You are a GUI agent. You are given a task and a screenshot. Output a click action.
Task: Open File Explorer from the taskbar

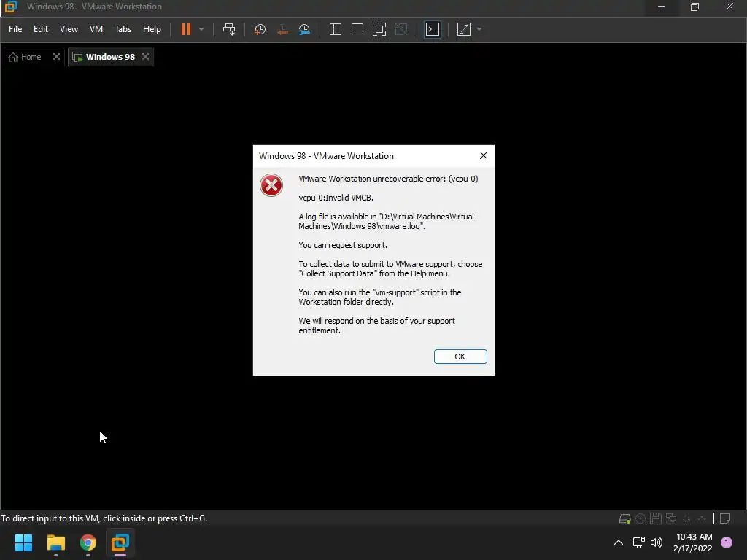[x=55, y=542]
